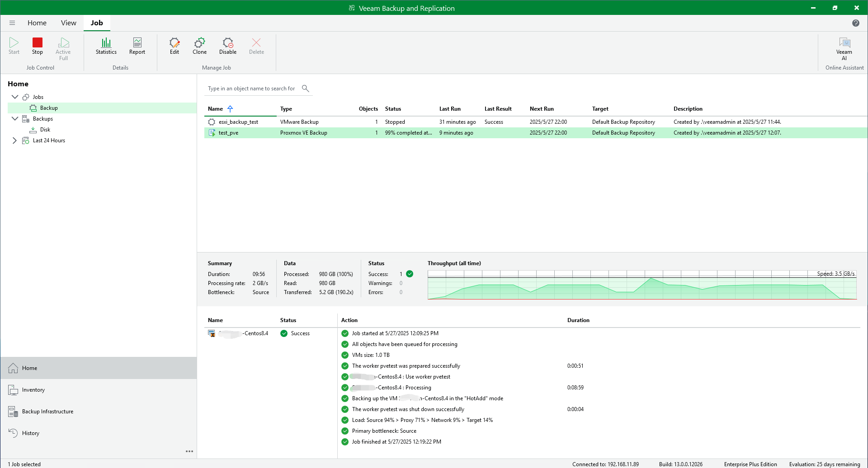
Task: Select the Job ribbon tab
Action: coord(97,23)
